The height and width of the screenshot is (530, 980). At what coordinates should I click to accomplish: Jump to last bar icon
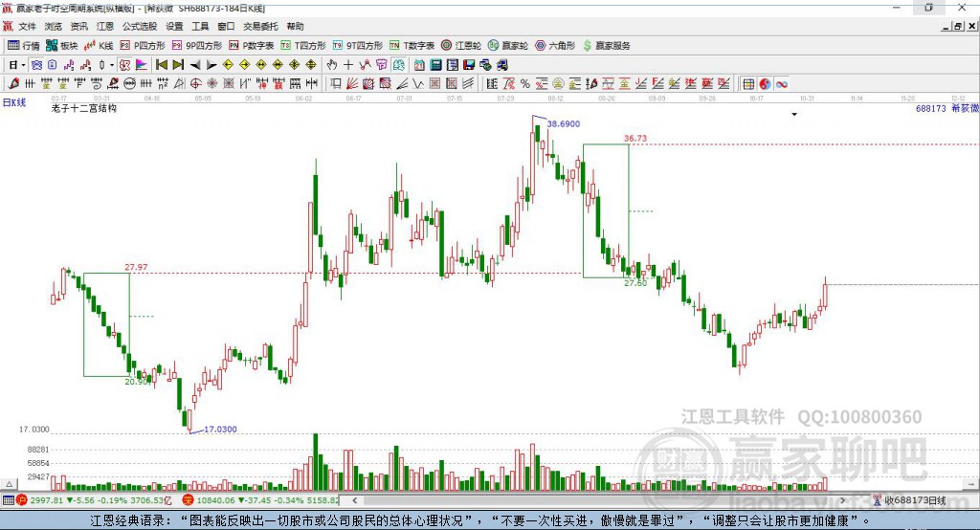[x=178, y=65]
